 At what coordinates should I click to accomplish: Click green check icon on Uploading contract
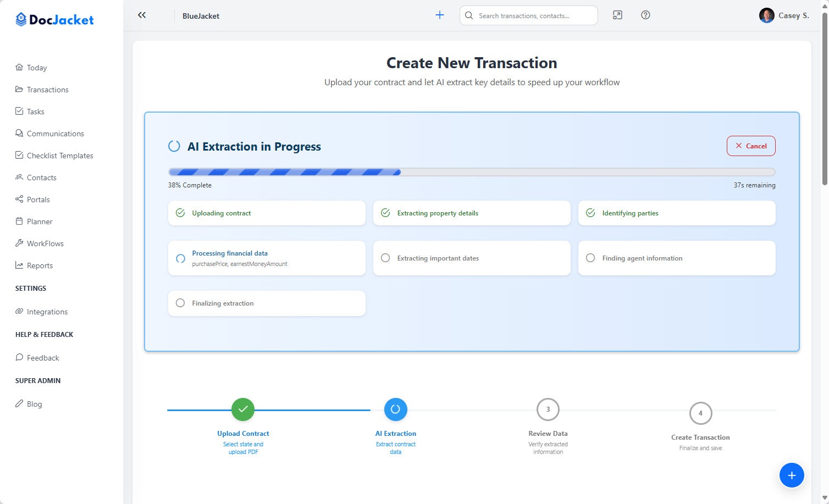point(180,213)
